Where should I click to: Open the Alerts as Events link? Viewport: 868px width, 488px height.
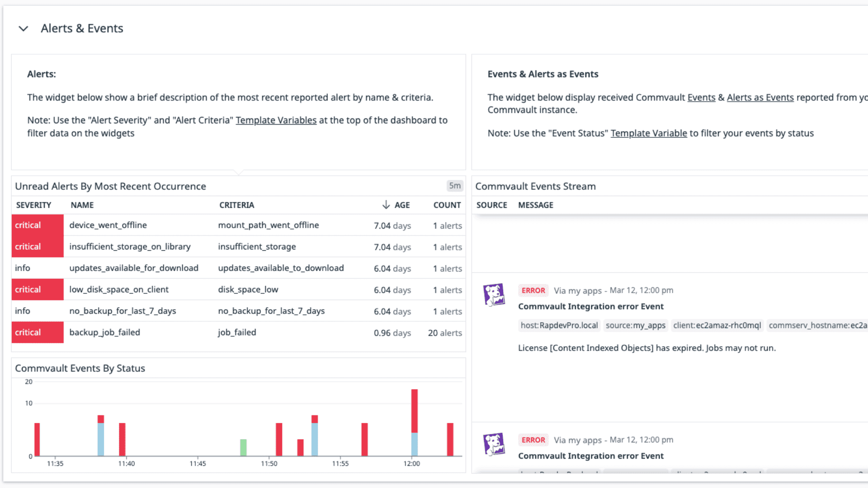[760, 98]
